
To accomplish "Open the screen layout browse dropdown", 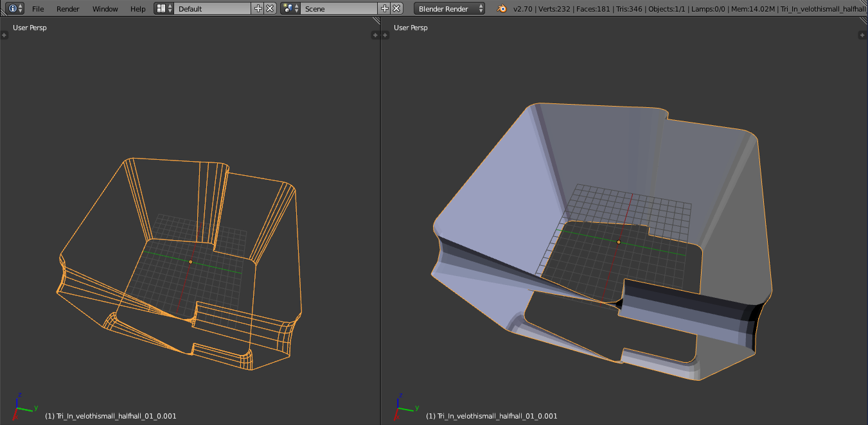I will pos(164,8).
